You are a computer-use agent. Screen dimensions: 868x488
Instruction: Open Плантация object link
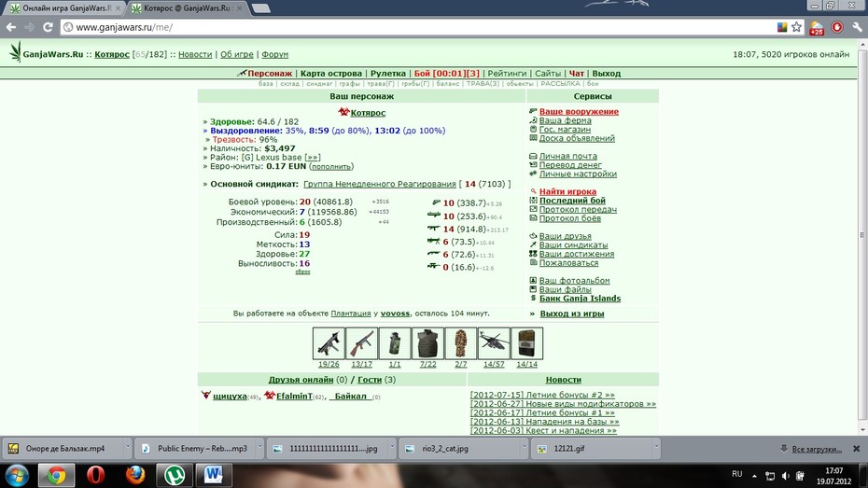coord(351,314)
